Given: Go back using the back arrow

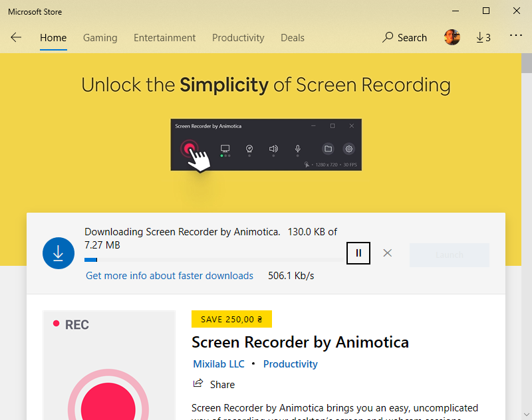Looking at the screenshot, I should (16, 37).
